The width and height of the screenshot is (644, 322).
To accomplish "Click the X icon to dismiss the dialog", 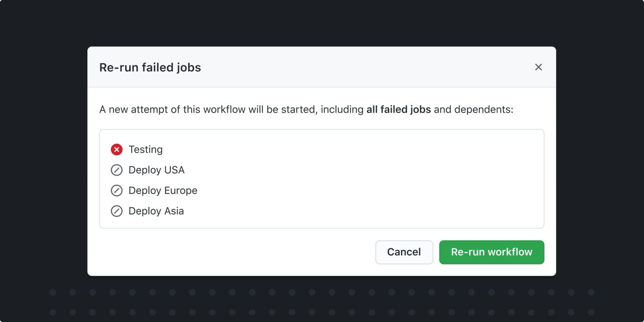I will click(x=538, y=67).
